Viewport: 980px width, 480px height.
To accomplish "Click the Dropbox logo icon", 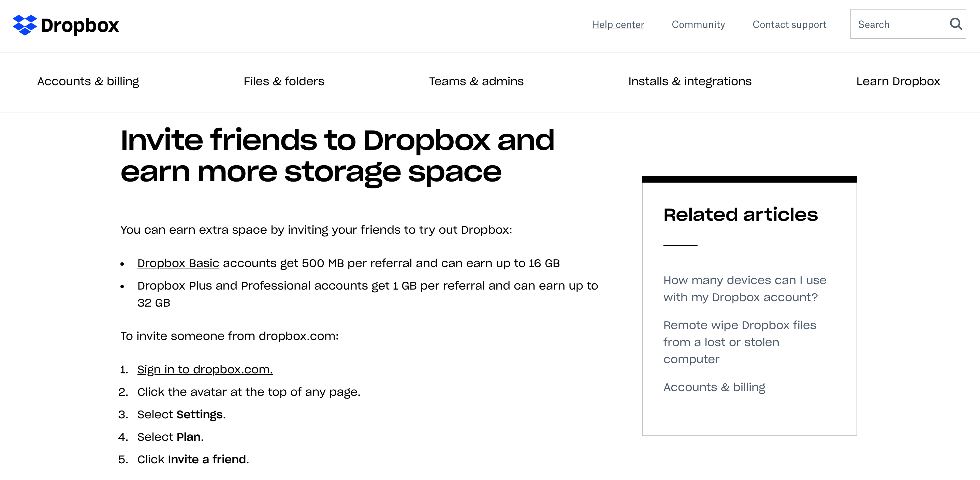I will pyautogui.click(x=25, y=25).
